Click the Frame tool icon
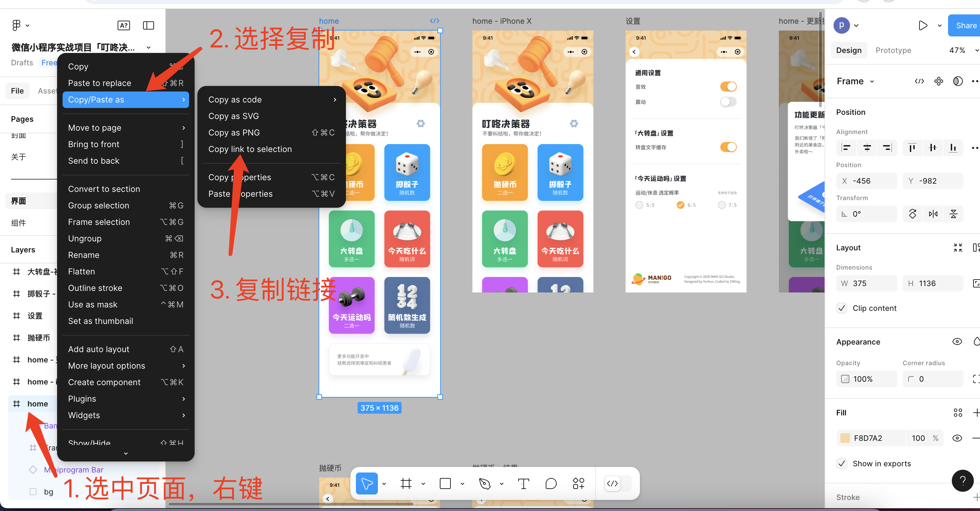980x511 pixels. (406, 483)
